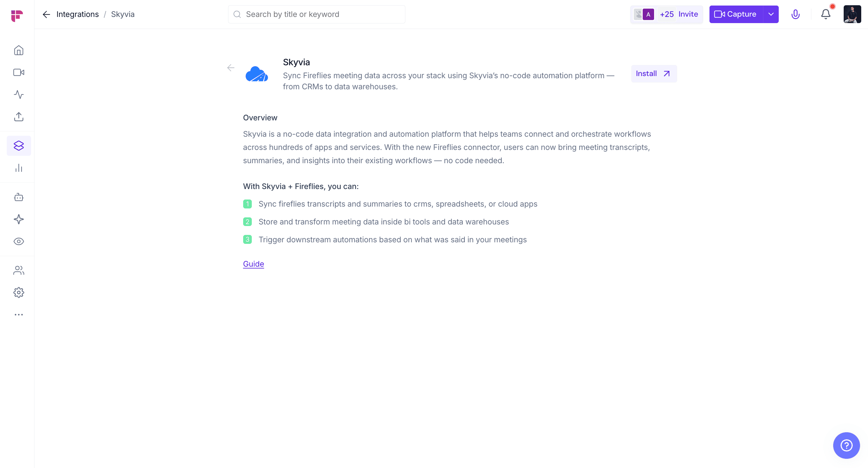868x468 pixels.
Task: Open the Team members people icon
Action: click(x=18, y=270)
